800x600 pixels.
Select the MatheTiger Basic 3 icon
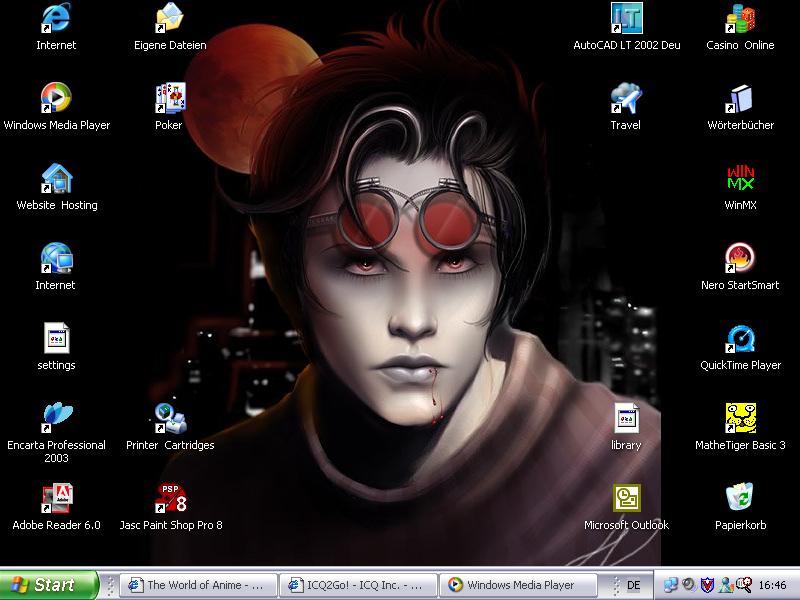tap(740, 417)
